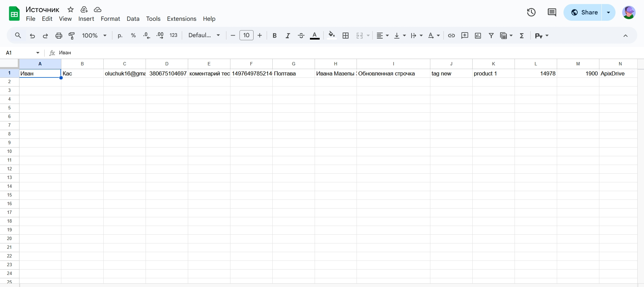Viewport: 644px width, 287px height.
Task: Open filter views dropdown
Action: [506, 36]
